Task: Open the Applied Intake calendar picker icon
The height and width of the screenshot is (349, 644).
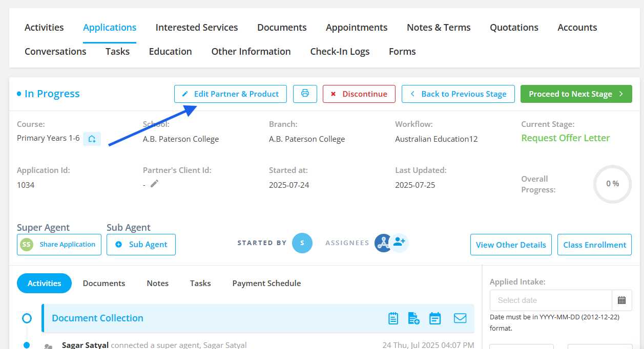Action: tap(621, 300)
